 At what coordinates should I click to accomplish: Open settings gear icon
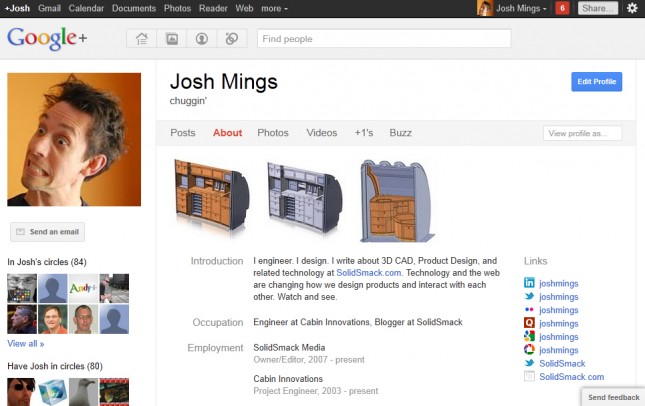632,8
